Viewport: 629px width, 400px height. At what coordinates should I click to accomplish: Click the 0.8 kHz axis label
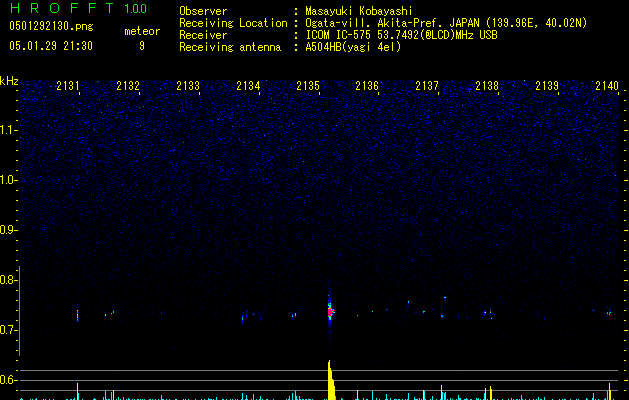[8, 280]
